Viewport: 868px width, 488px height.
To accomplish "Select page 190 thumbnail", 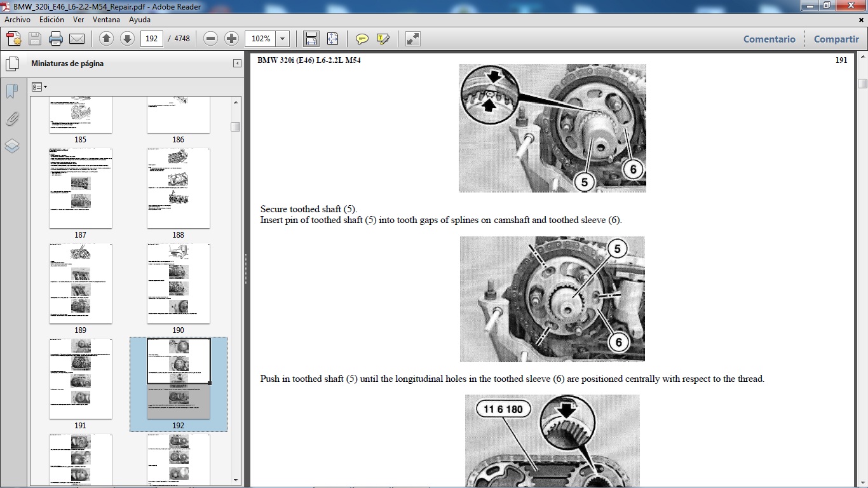I will 179,284.
